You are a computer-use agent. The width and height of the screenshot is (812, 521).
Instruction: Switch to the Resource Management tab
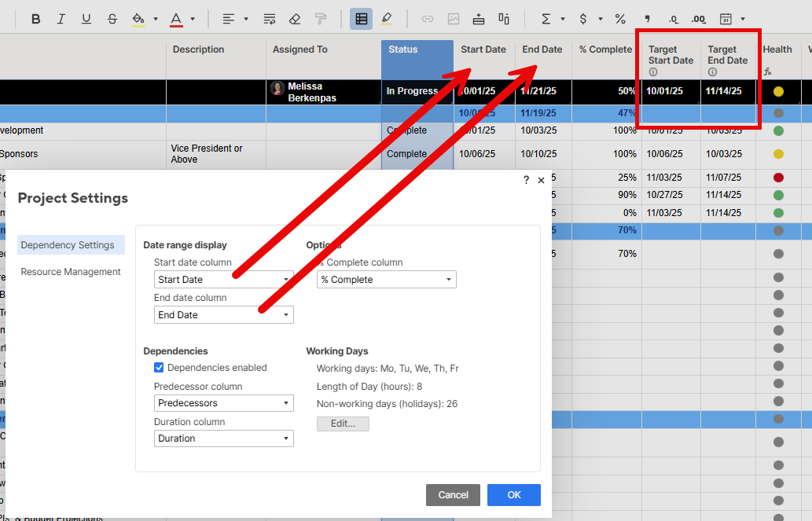coord(71,272)
